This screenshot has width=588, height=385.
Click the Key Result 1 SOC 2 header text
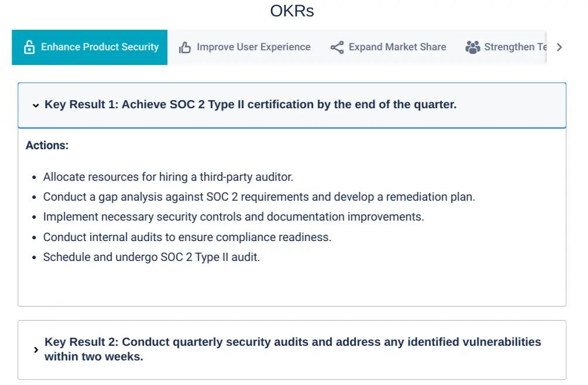tap(250, 105)
